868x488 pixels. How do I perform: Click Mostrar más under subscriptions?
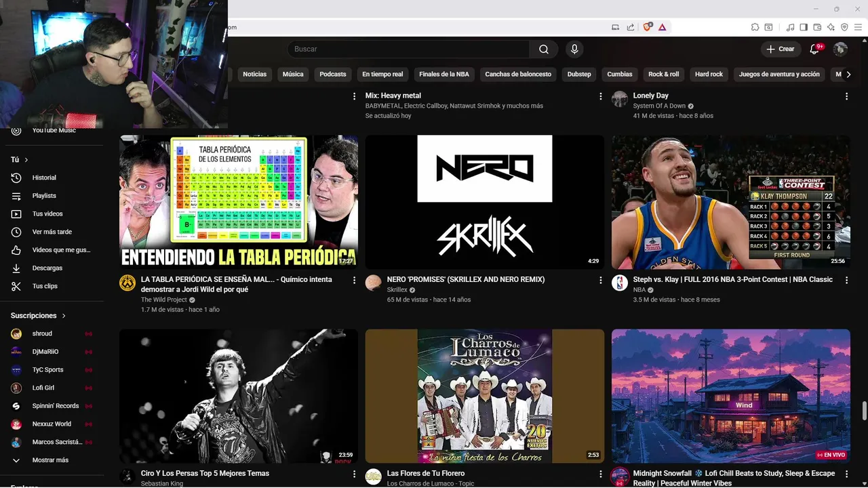coord(52,460)
